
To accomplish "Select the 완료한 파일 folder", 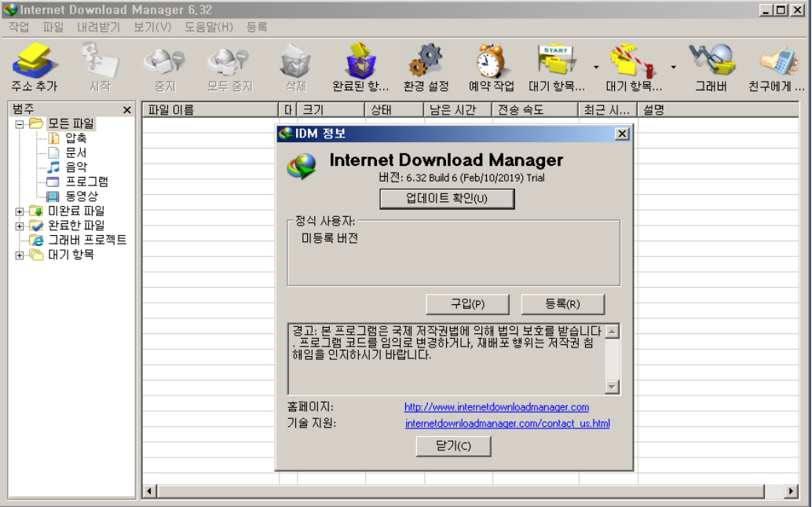I will coord(76,226).
